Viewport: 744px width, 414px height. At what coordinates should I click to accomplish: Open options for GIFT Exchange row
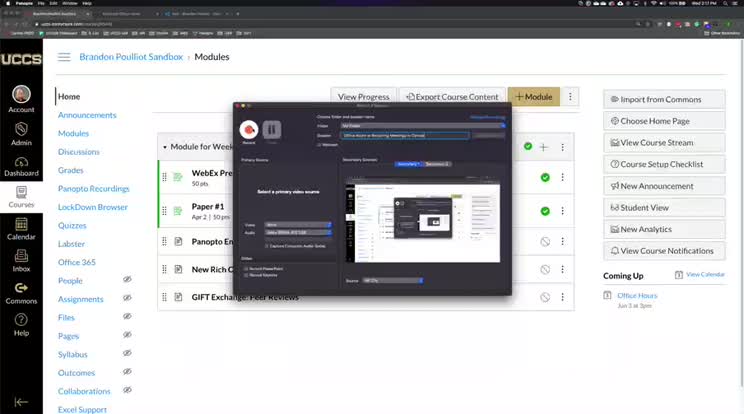click(x=563, y=297)
